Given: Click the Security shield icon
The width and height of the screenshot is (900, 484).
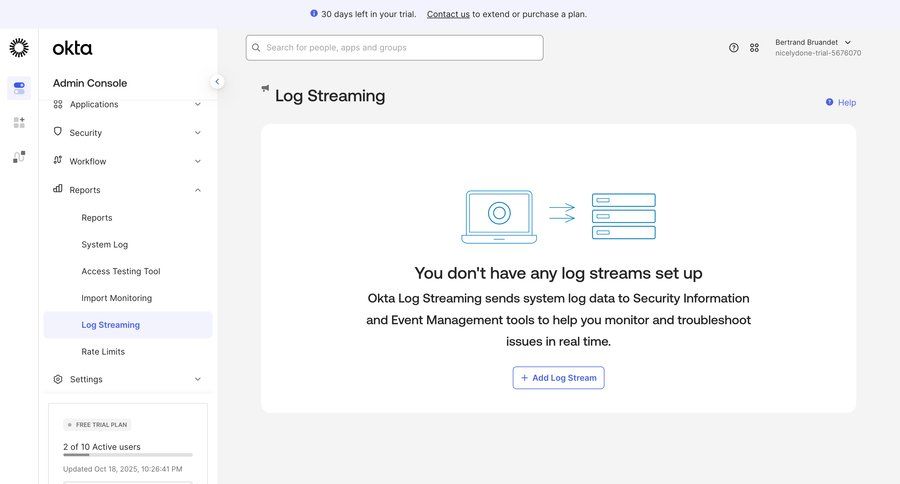Looking at the screenshot, I should pos(57,131).
